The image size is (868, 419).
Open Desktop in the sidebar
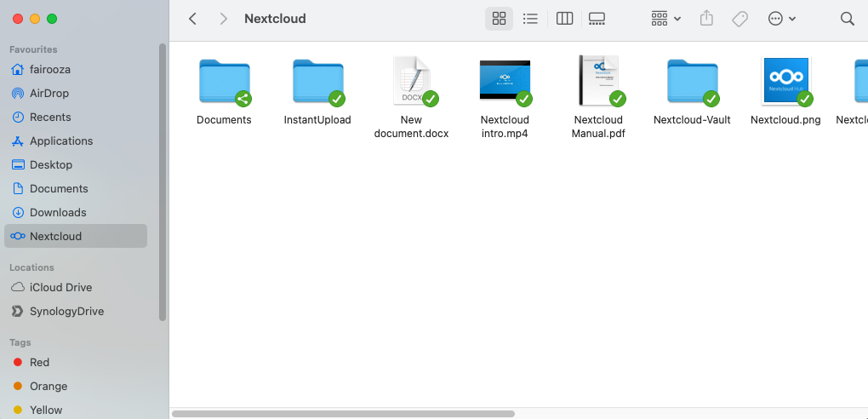[76, 165]
